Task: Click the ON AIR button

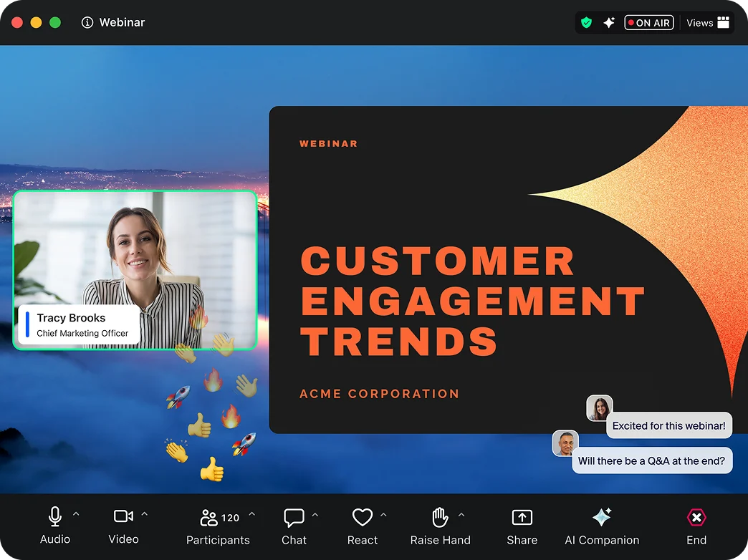Action: click(648, 22)
